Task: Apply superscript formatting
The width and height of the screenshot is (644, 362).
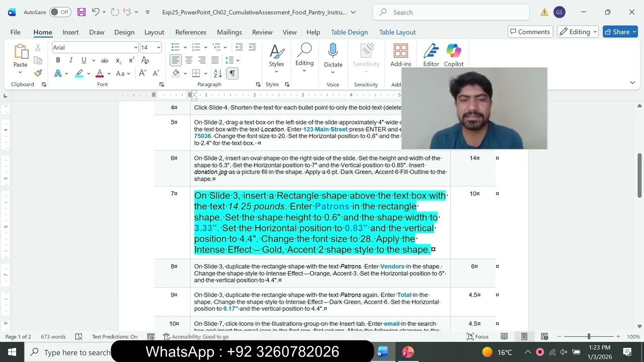Action: 131,60
